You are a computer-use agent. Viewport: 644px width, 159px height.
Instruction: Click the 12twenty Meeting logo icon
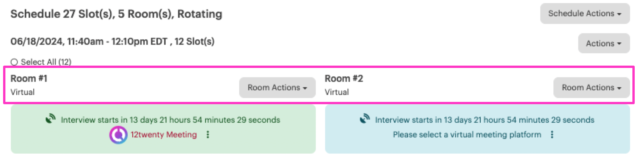[x=118, y=135]
